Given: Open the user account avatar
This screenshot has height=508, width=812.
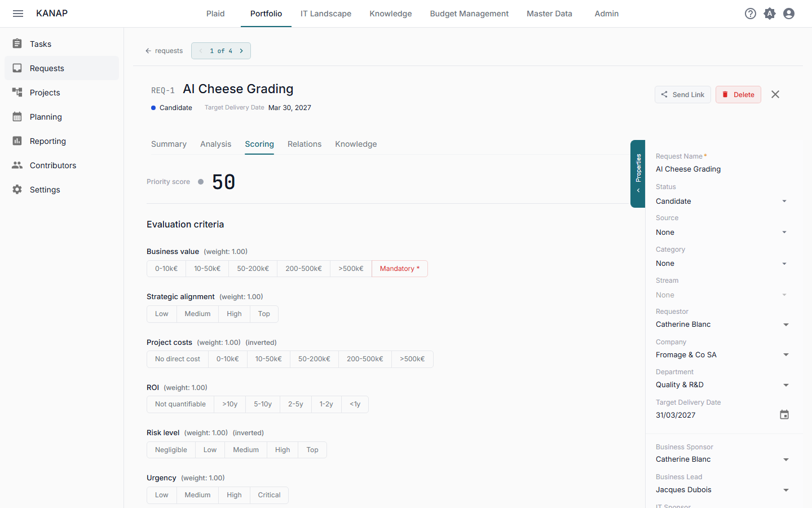Looking at the screenshot, I should pos(789,14).
